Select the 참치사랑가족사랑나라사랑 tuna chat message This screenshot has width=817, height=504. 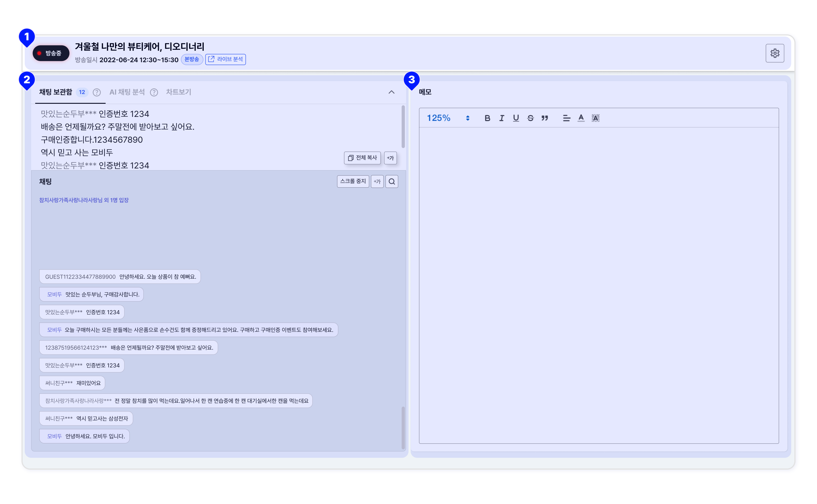click(176, 401)
